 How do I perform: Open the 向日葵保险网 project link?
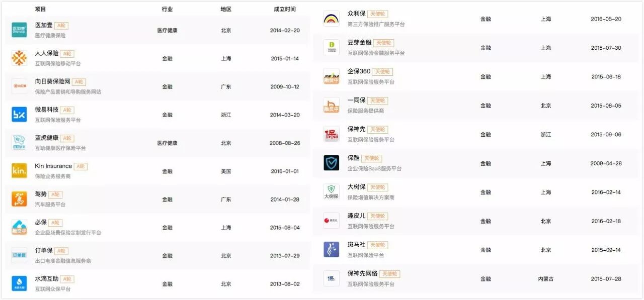click(52, 81)
